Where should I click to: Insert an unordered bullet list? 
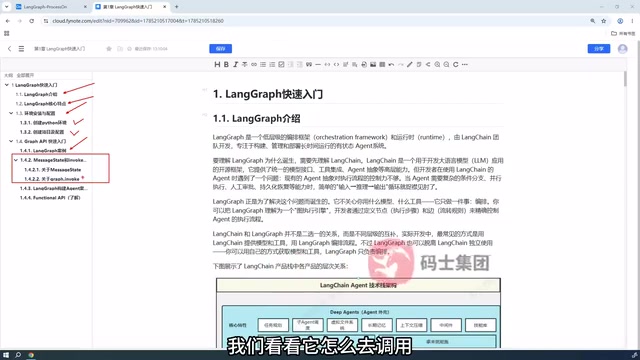[263, 64]
